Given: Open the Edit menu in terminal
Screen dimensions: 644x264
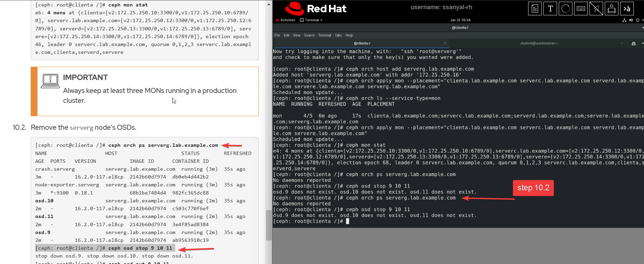Looking at the screenshot, I should tap(286, 35).
